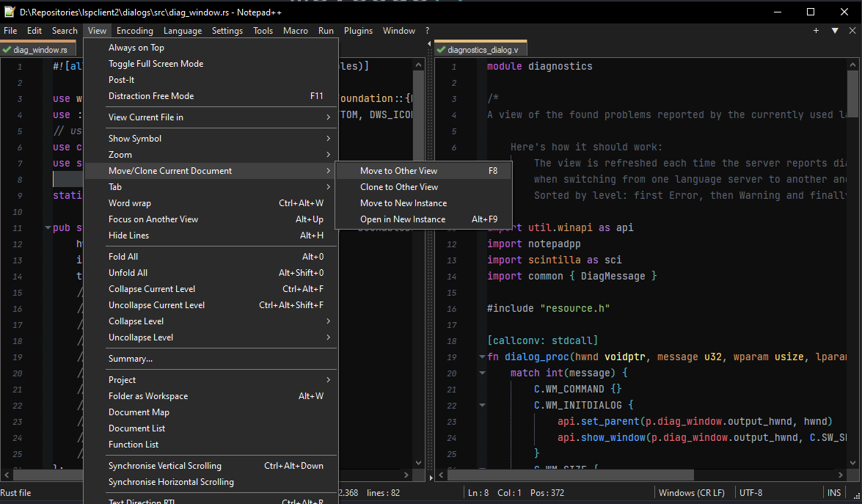This screenshot has width=862, height=504.
Task: Open the Macro menu
Action: tap(295, 31)
